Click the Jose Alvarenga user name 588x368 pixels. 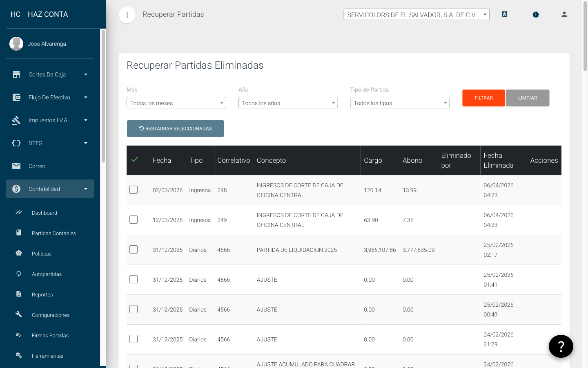(x=47, y=44)
